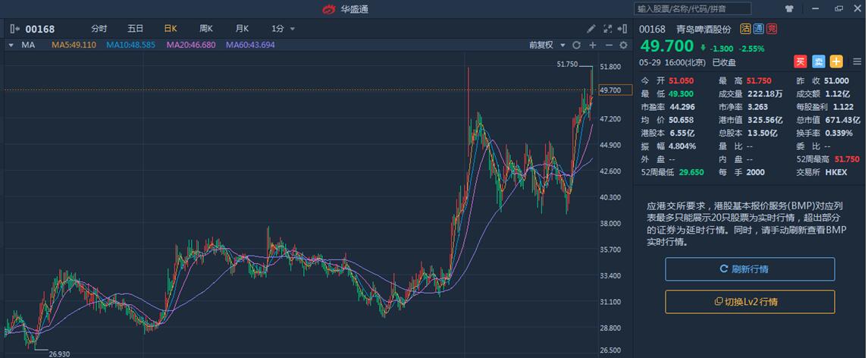Zoom out the chart with minus
The width and height of the screenshot is (868, 358).
tap(609, 45)
